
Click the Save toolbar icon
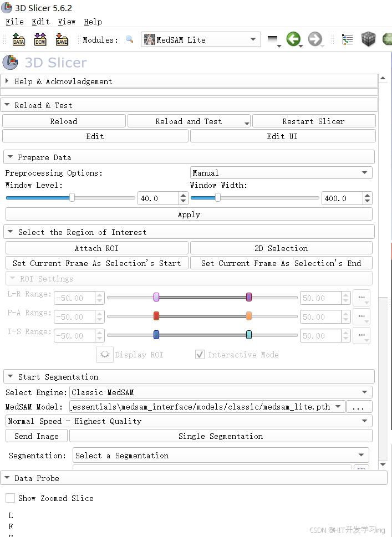pyautogui.click(x=62, y=40)
